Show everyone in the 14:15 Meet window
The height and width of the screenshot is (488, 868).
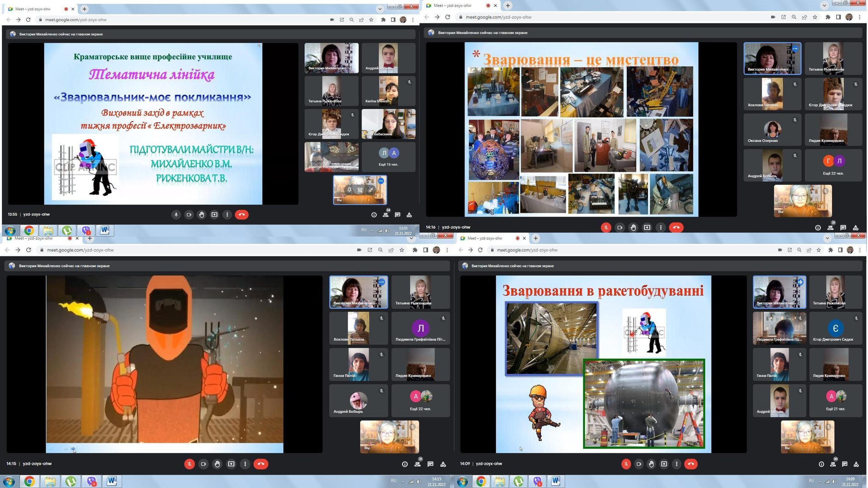pos(417,464)
